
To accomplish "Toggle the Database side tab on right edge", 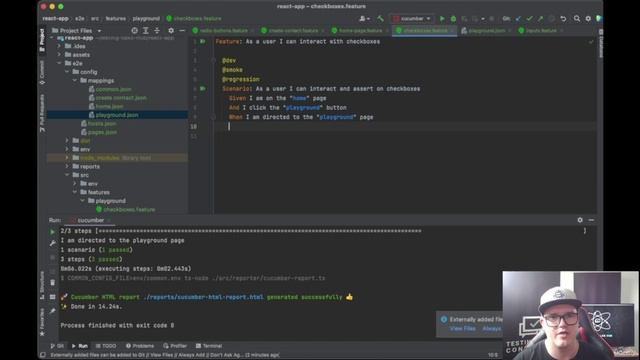I will pyautogui.click(x=600, y=43).
